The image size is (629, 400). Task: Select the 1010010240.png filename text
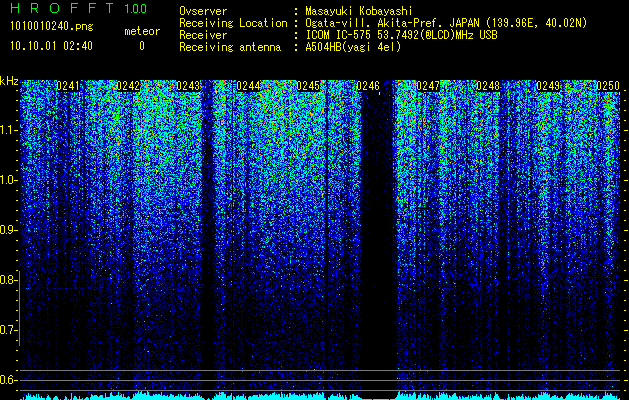(52, 26)
